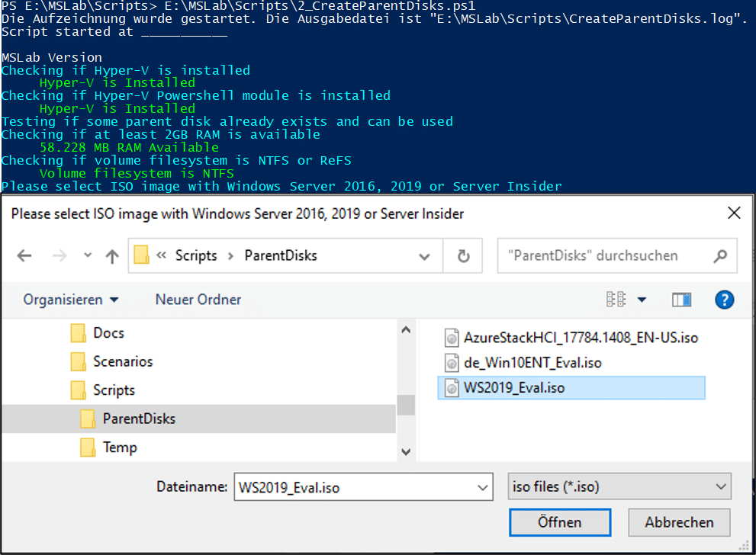756x555 pixels.
Task: Expand the Dateiname combo box list
Action: pyautogui.click(x=482, y=488)
